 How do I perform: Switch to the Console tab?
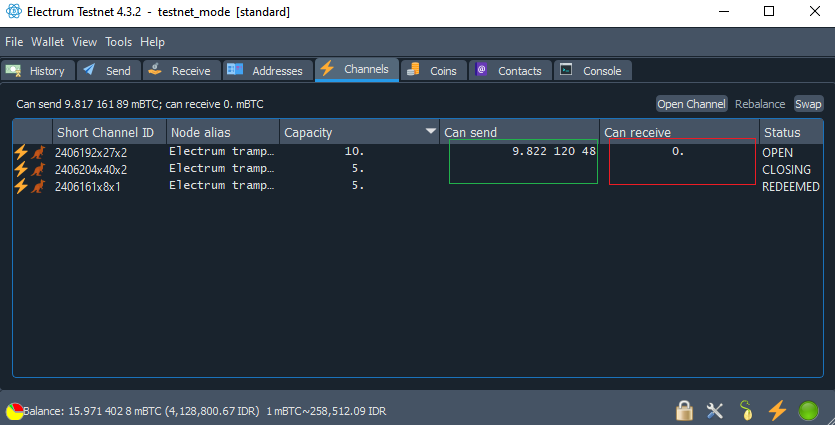pos(593,70)
